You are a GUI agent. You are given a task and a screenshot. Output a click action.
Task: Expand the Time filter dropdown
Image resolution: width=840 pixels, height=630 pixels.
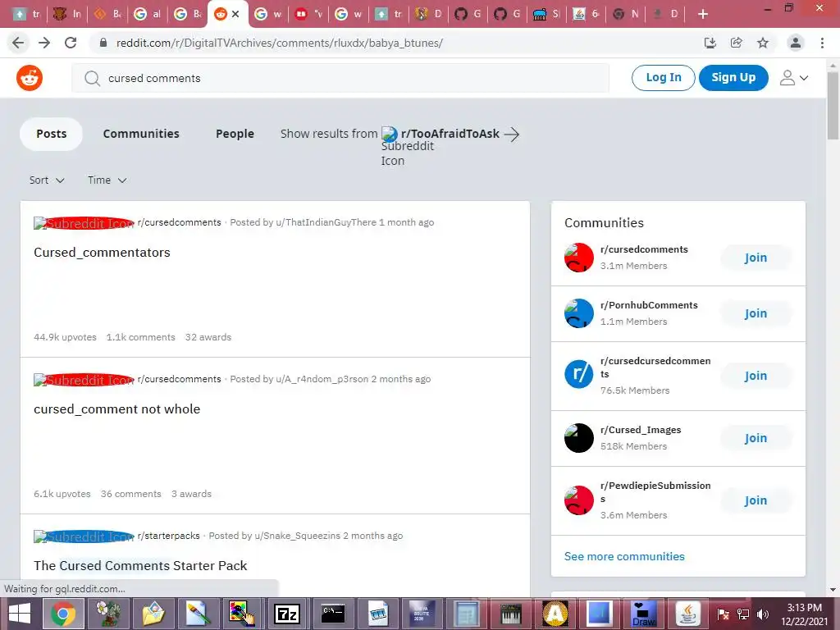pos(107,180)
